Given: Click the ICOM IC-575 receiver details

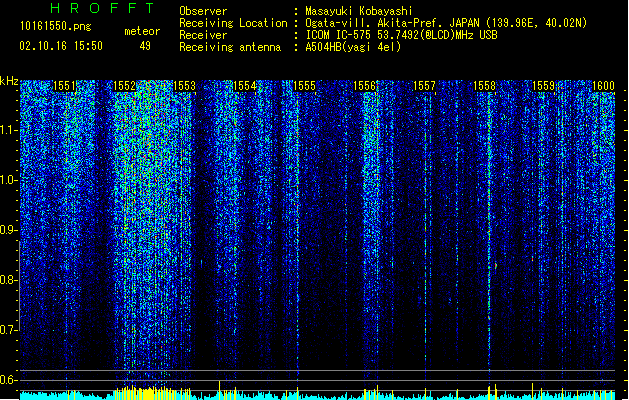Looking at the screenshot, I should 401,35.
